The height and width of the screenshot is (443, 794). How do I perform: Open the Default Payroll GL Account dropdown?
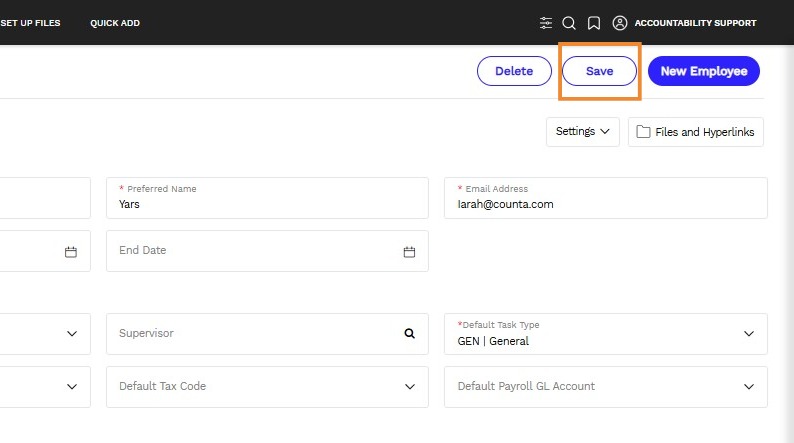point(606,387)
